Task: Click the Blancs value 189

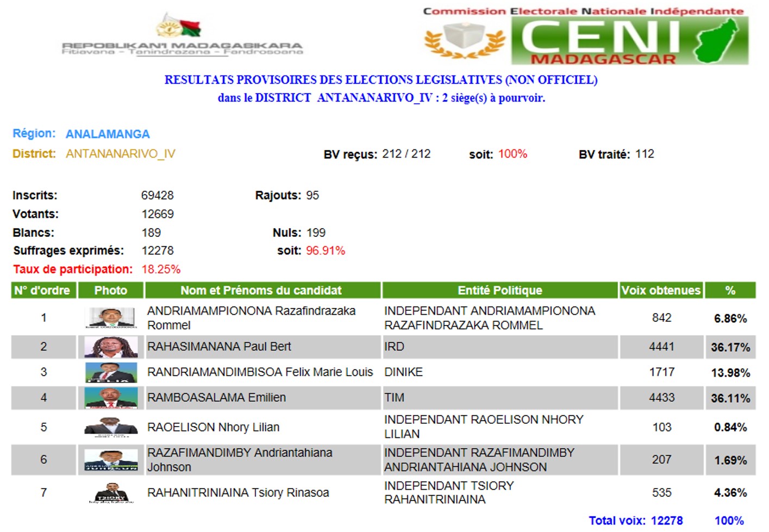Action: click(x=151, y=233)
